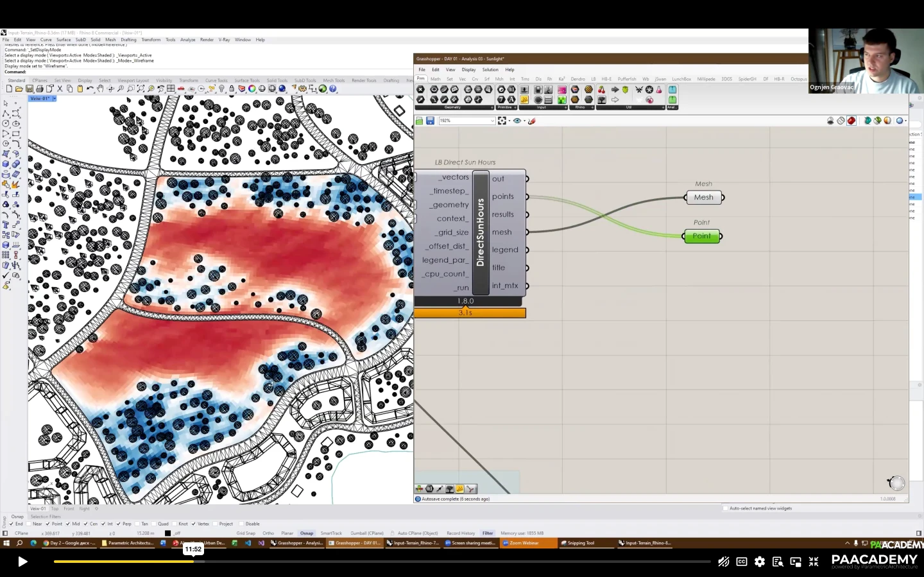Image resolution: width=924 pixels, height=577 pixels.
Task: Toggle the Near osnap checkbox
Action: coord(29,524)
